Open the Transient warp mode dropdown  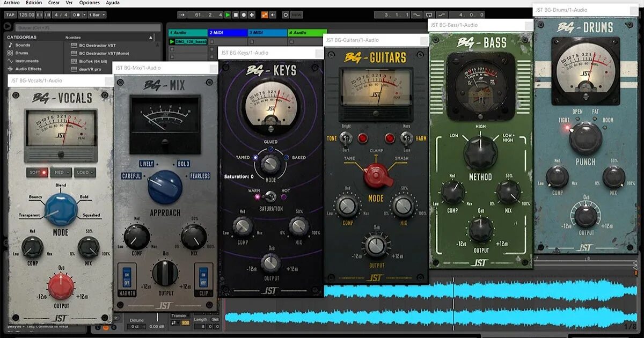coord(180,315)
